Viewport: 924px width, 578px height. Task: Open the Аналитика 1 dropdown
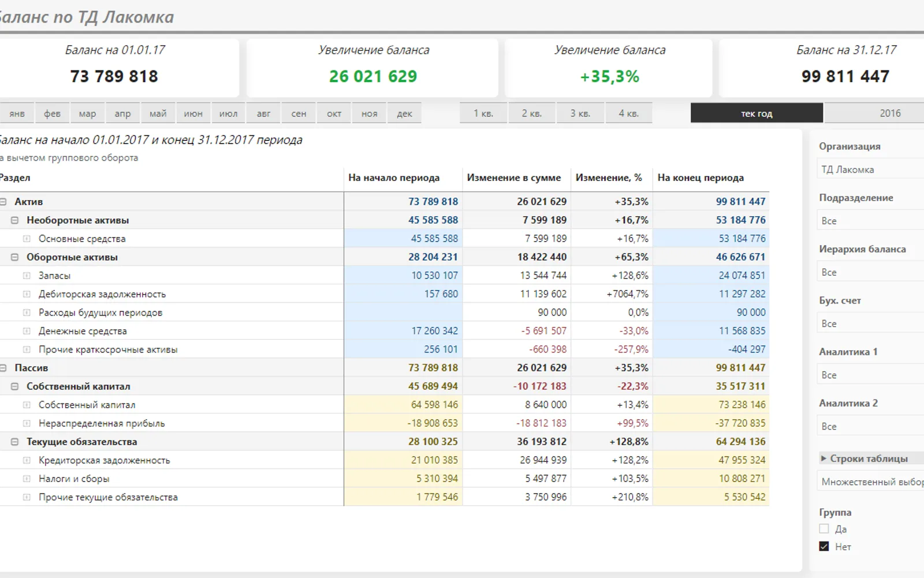coord(870,375)
